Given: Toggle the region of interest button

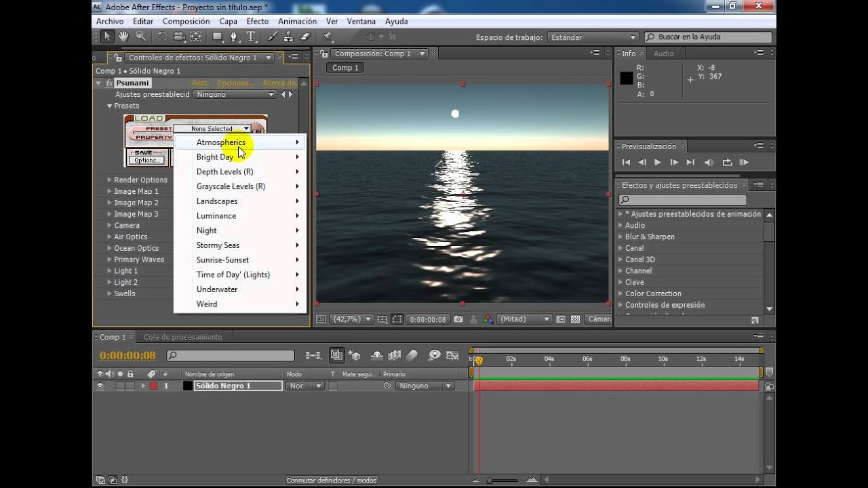Looking at the screenshot, I should 397,319.
